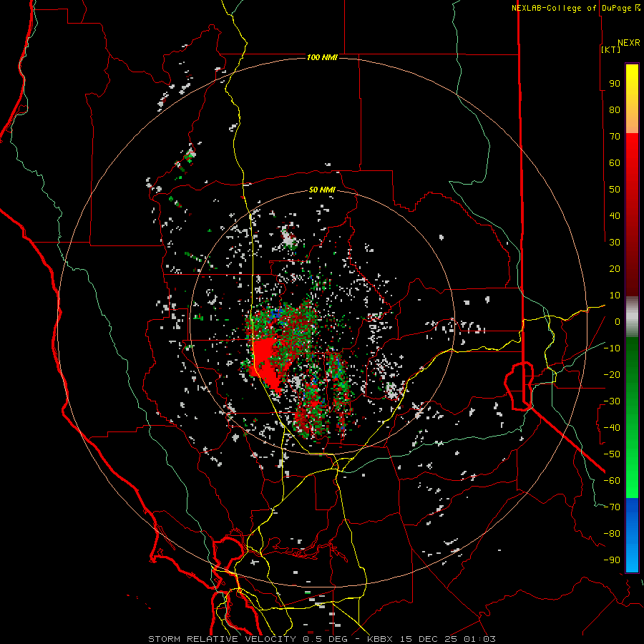
Task: Click the 10 value on the velocity scale
Action: (615, 296)
